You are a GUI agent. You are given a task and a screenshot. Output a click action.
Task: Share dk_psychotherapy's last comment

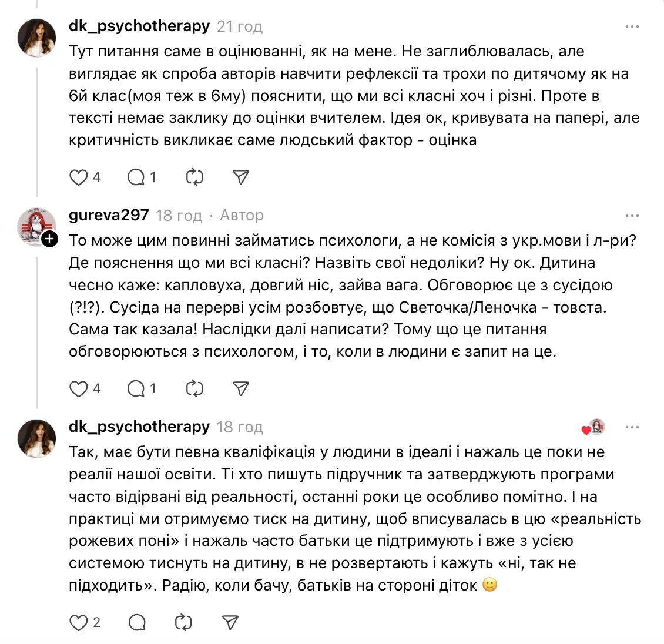click(x=230, y=622)
